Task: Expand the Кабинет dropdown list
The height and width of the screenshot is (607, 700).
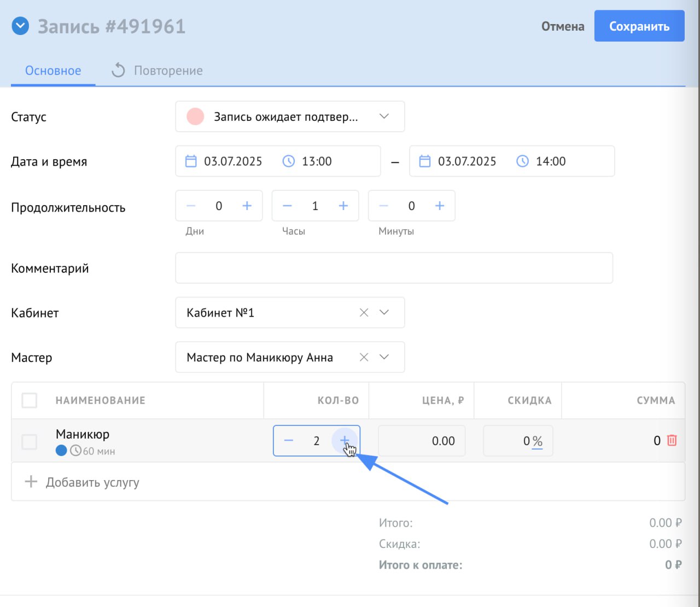Action: (x=384, y=313)
